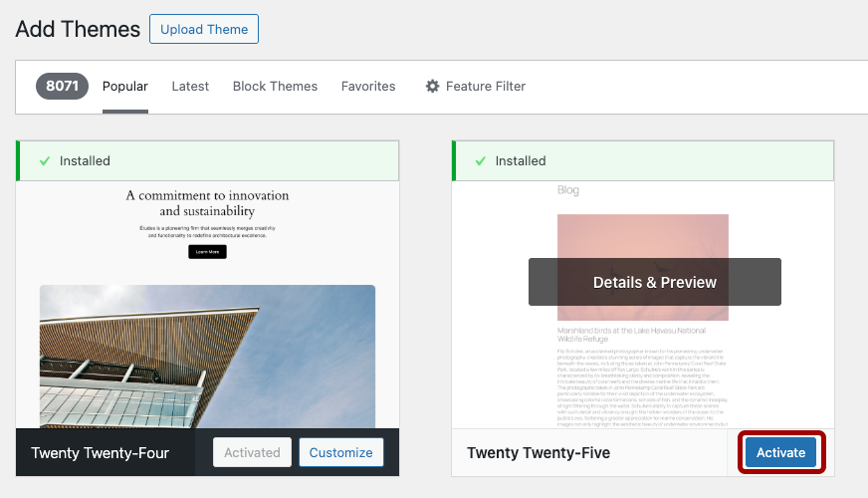
Task: Open the Favorites tab
Action: 368,87
